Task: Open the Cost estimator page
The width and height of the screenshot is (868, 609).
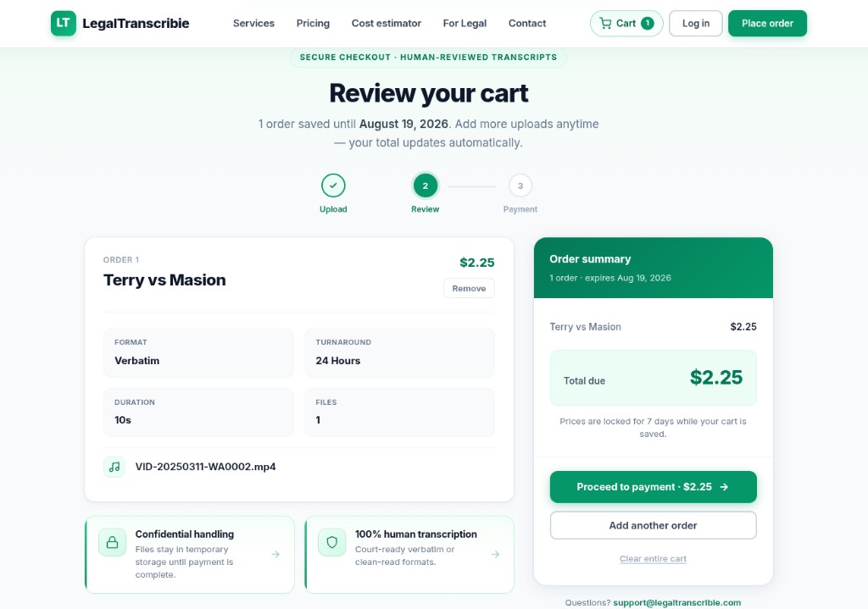Action: (x=387, y=23)
